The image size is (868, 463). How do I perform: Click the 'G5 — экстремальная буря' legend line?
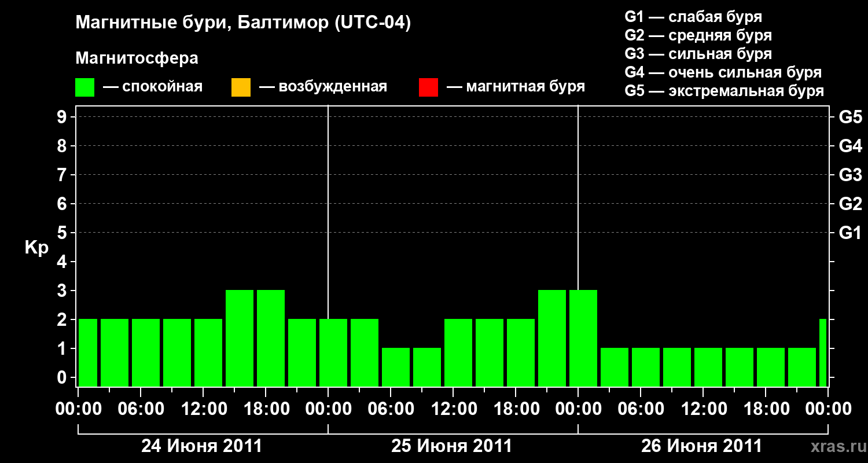tap(724, 91)
